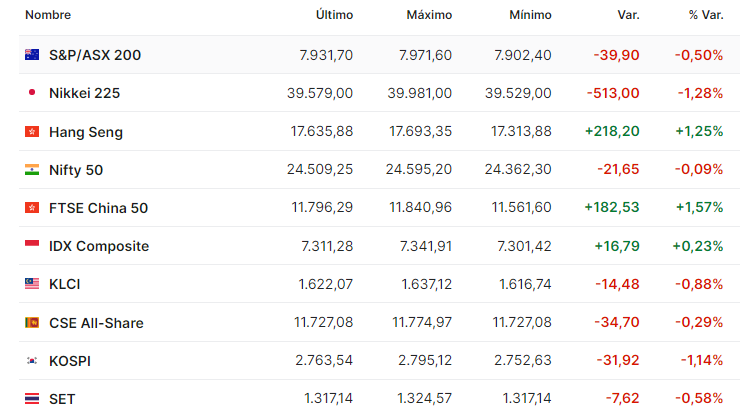Sort table by Nombre column header
The width and height of the screenshot is (740, 413).
[x=48, y=15]
